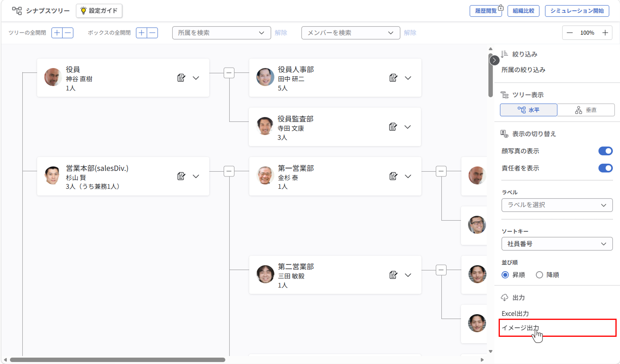Zoom in with the plus beside 100%
Screen dimensions: 620x364
click(605, 33)
